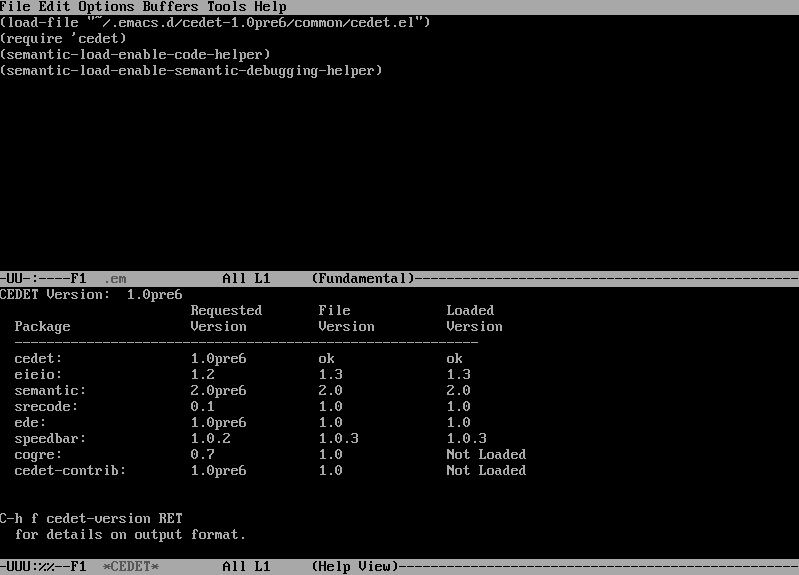
Task: Click the 'CEDET Version: 1.0pre6' heading
Action: pos(91,295)
